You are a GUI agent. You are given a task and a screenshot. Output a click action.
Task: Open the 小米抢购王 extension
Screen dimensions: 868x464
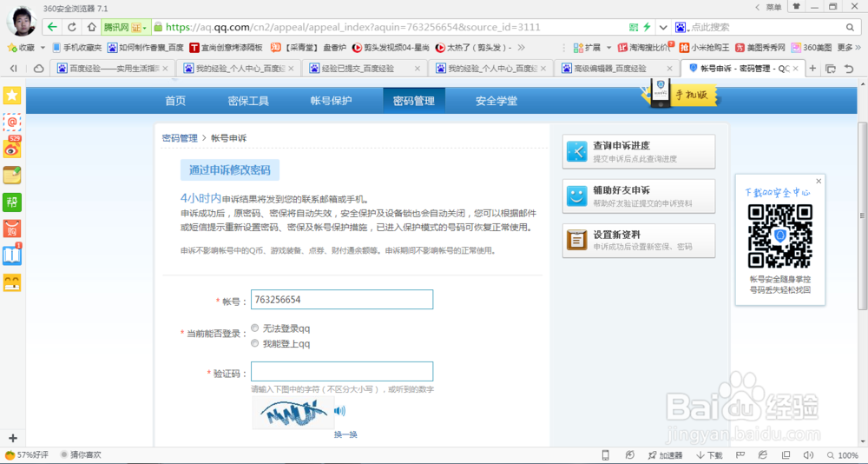coord(705,48)
